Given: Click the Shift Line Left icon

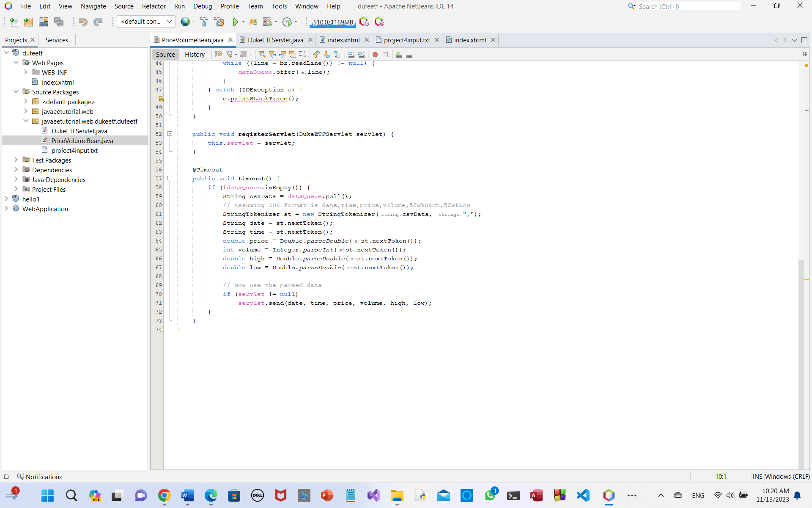Looking at the screenshot, I should point(351,54).
